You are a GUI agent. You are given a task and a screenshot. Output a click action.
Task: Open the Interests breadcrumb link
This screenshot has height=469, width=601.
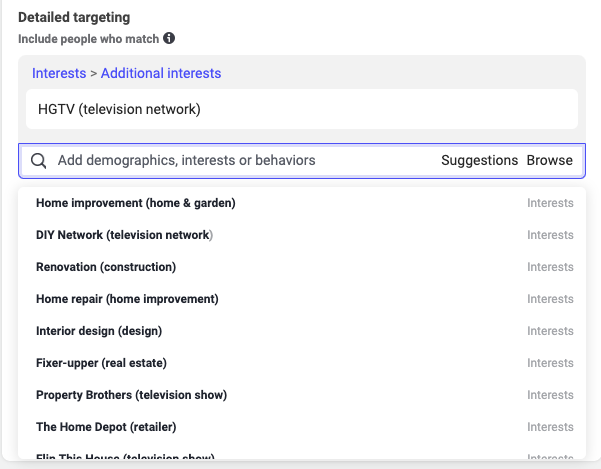tap(59, 73)
